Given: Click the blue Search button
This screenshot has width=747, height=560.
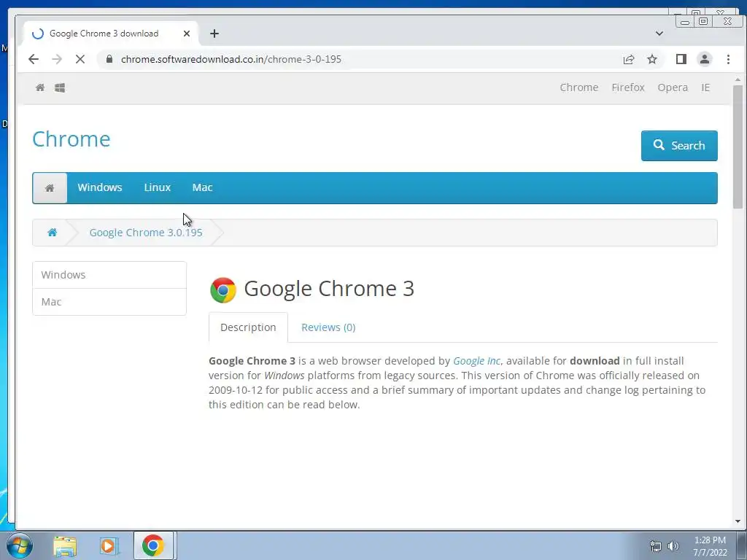Looking at the screenshot, I should [x=679, y=146].
